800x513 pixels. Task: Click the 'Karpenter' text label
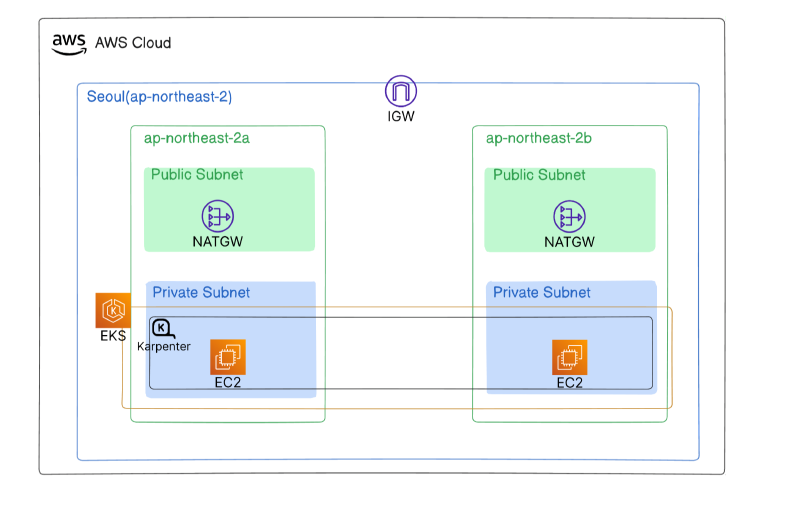point(164,347)
